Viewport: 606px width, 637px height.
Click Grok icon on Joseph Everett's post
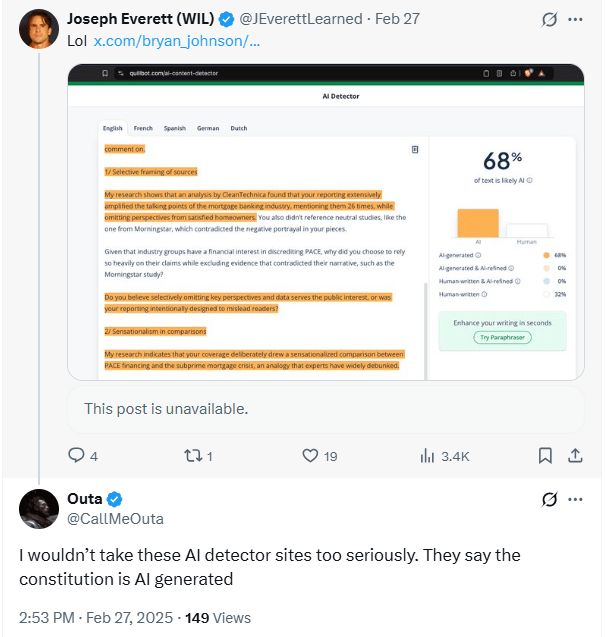548,19
